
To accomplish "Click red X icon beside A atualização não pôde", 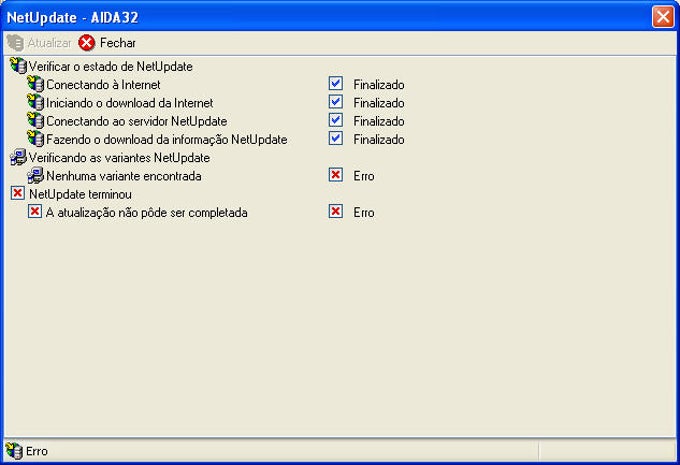I will 35,211.
